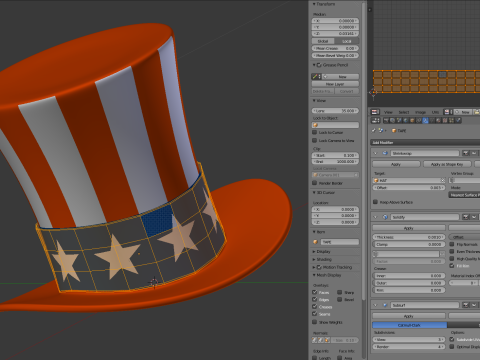
Task: Expand the Shading panel
Action: click(x=314, y=259)
